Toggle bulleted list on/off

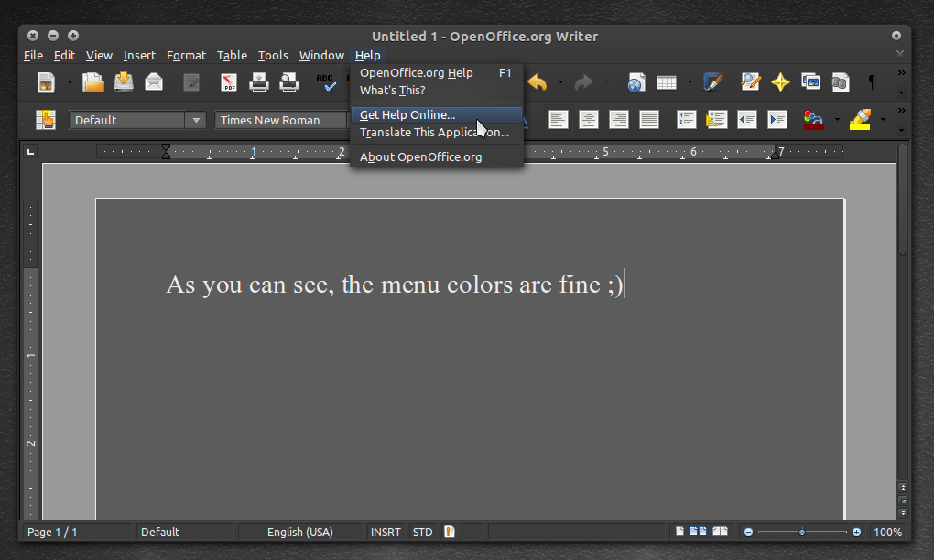pos(717,120)
